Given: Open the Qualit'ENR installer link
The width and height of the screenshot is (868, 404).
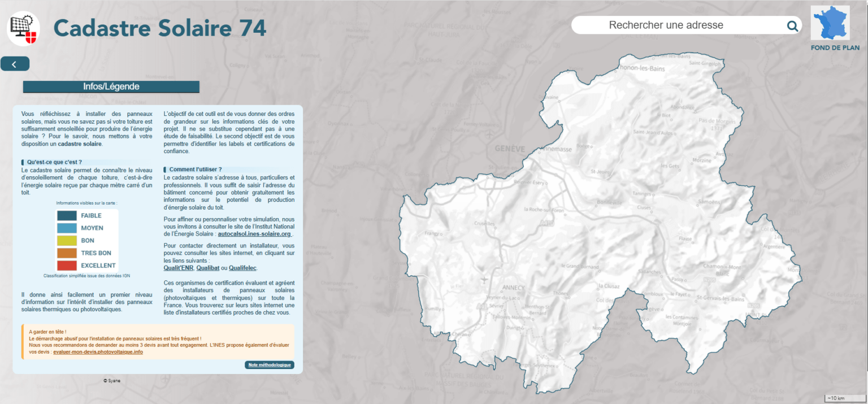Looking at the screenshot, I should click(178, 268).
